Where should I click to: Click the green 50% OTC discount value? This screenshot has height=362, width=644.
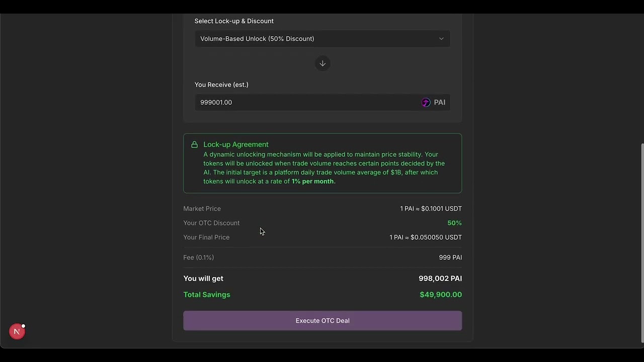click(454, 223)
